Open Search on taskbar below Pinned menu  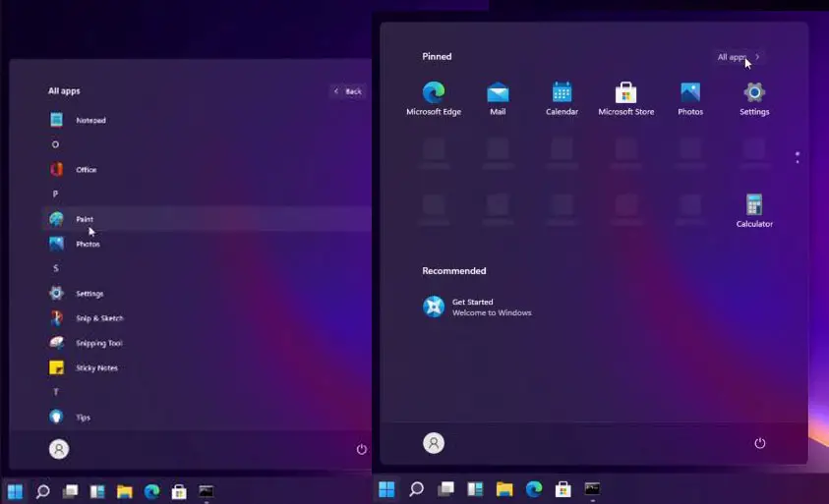[x=417, y=489]
